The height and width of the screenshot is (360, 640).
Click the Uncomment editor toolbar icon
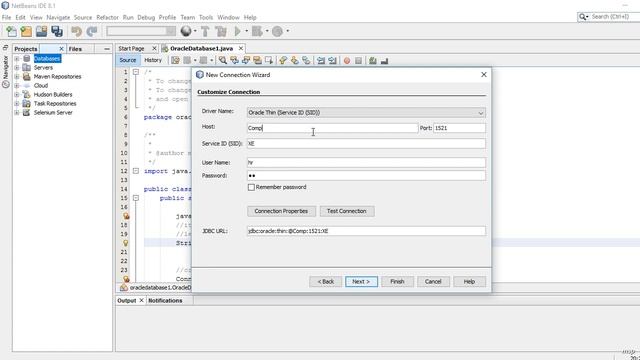[384, 61]
